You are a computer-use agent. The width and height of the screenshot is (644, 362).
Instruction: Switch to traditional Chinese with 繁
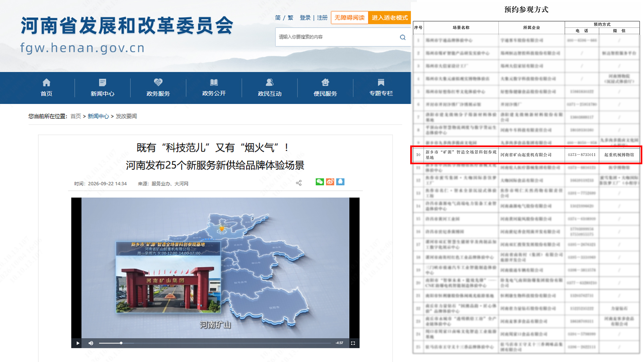[290, 17]
